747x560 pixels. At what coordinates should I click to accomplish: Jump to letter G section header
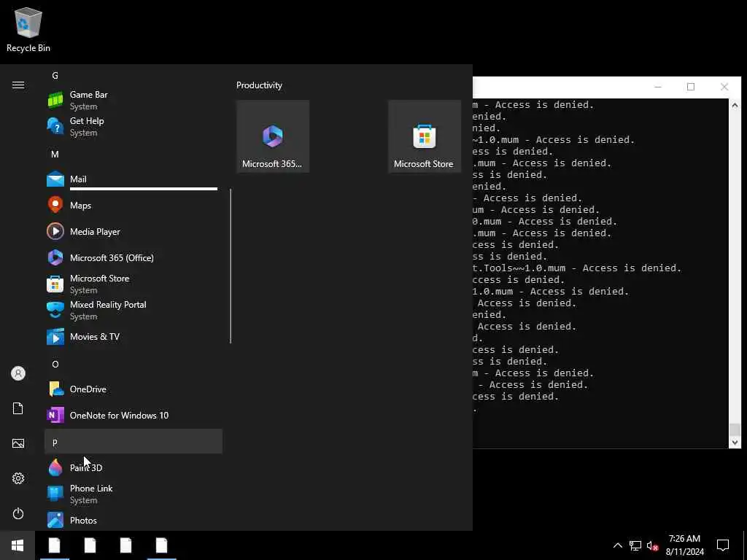(x=133, y=76)
